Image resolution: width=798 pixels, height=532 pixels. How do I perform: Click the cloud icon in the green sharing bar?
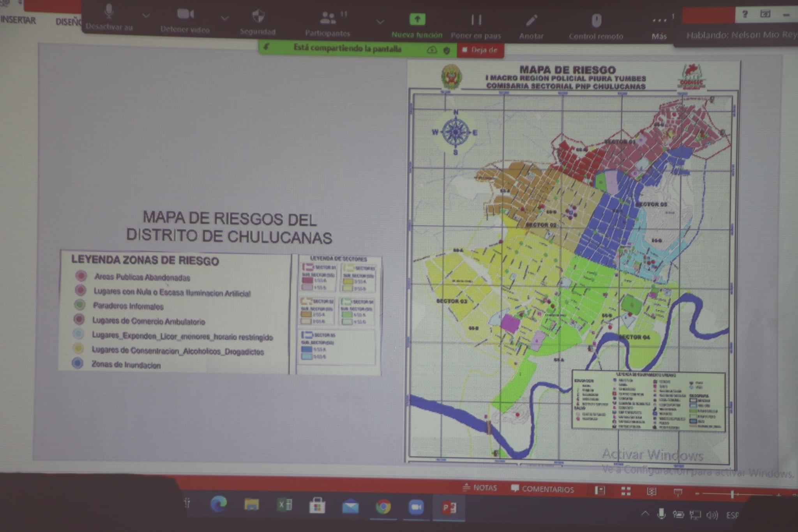pyautogui.click(x=431, y=50)
